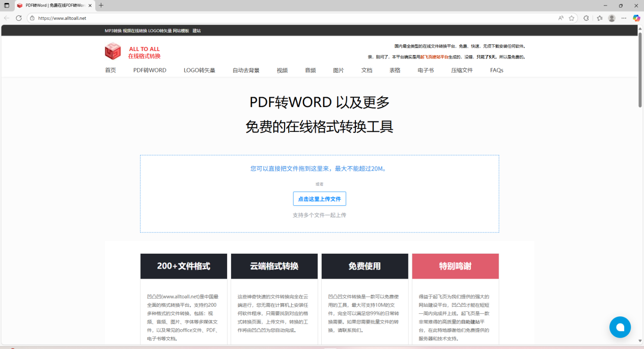Click the scrollbar down arrow

[x=640, y=341]
